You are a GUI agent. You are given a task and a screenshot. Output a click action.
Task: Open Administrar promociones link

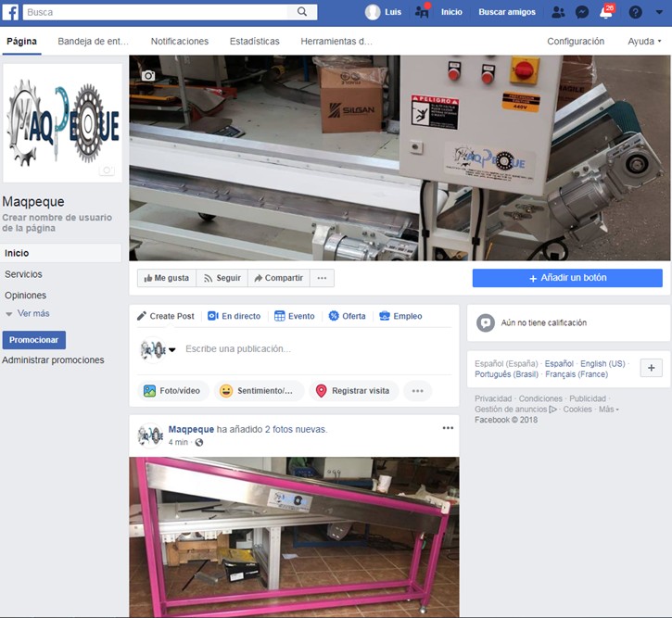click(53, 360)
